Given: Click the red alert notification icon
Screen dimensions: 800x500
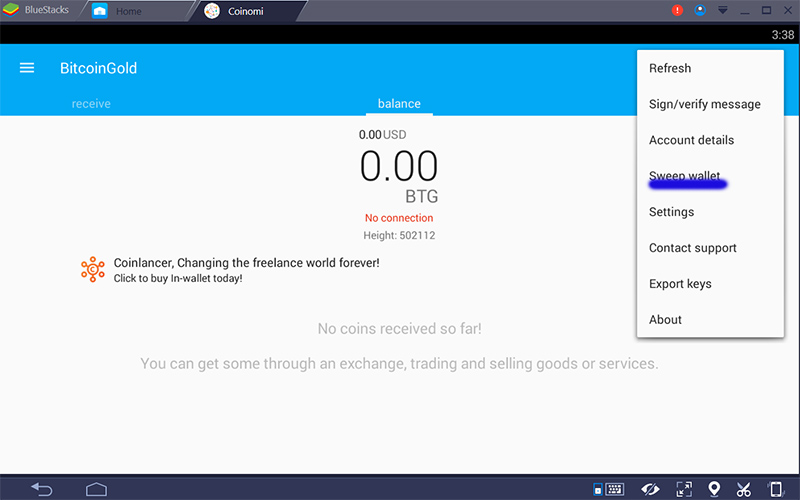Looking at the screenshot, I should pyautogui.click(x=678, y=10).
